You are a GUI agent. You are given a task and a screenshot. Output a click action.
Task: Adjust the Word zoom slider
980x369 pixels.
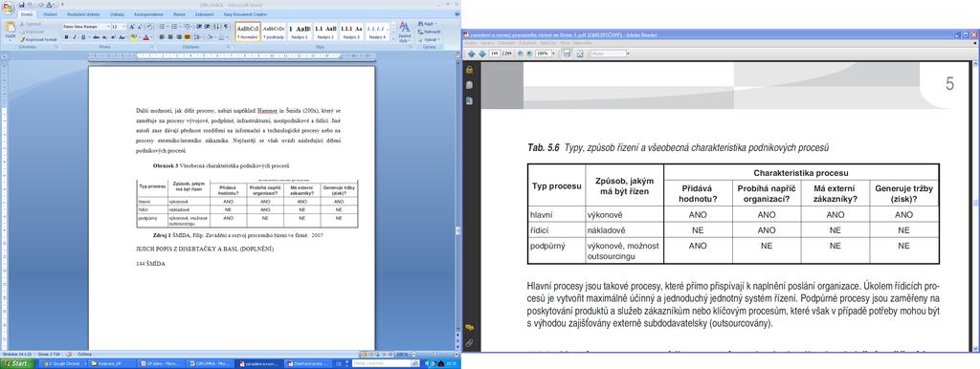(x=434, y=354)
